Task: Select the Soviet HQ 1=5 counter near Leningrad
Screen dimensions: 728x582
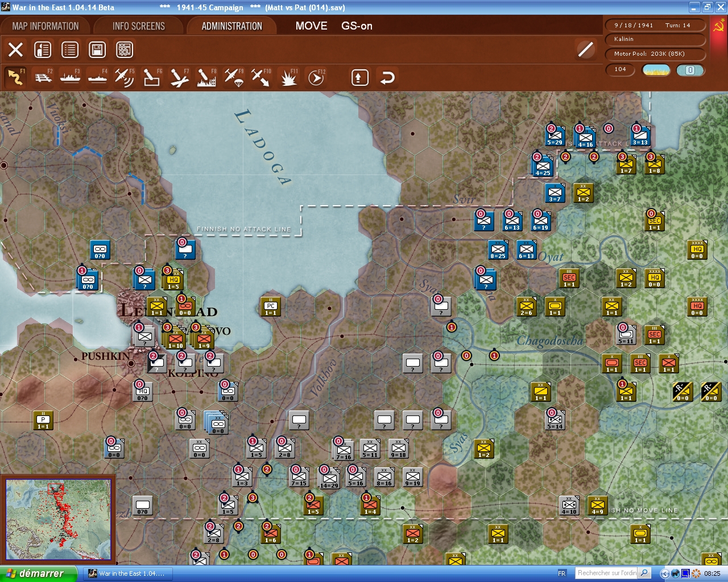Action: point(173,278)
